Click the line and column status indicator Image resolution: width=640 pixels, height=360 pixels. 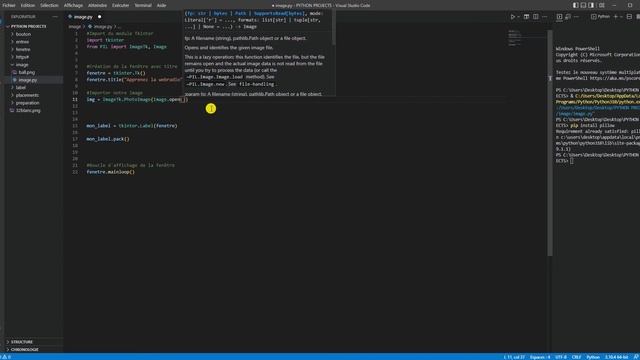tap(514, 357)
